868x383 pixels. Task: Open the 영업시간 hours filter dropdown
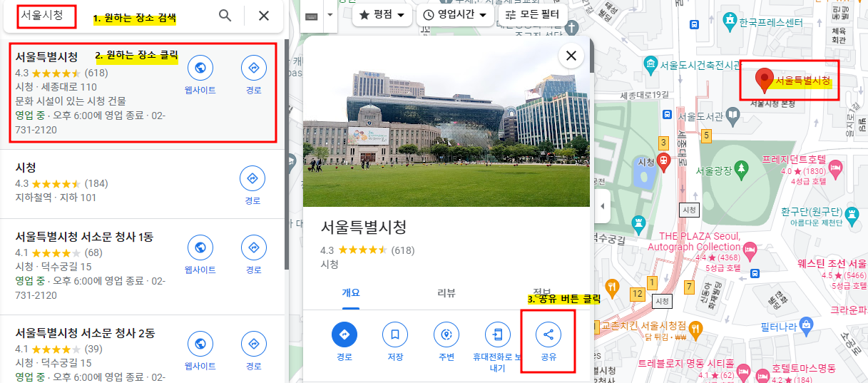456,15
